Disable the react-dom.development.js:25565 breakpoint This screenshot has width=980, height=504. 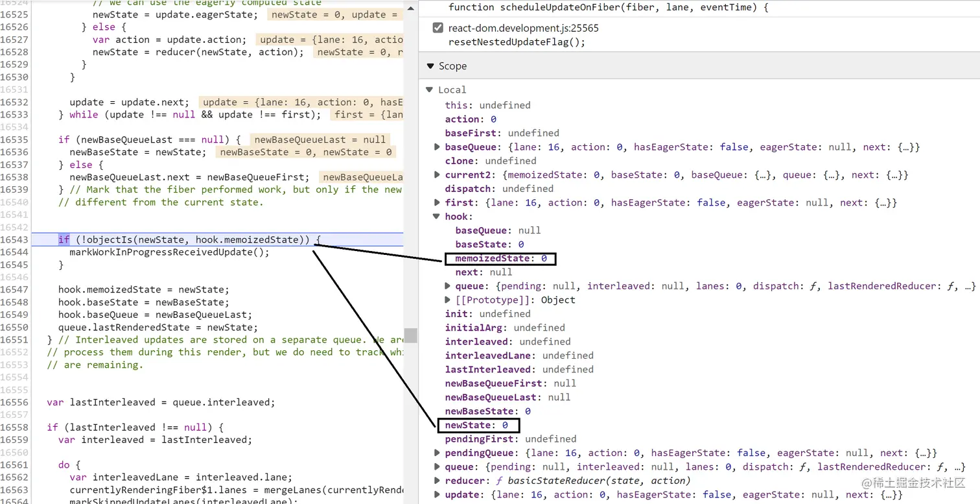coord(437,27)
